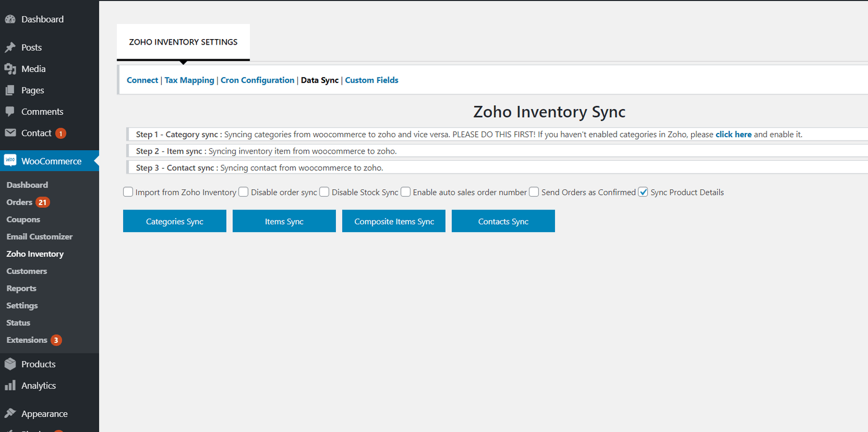
Task: Launch the Contacts Sync
Action: (503, 221)
